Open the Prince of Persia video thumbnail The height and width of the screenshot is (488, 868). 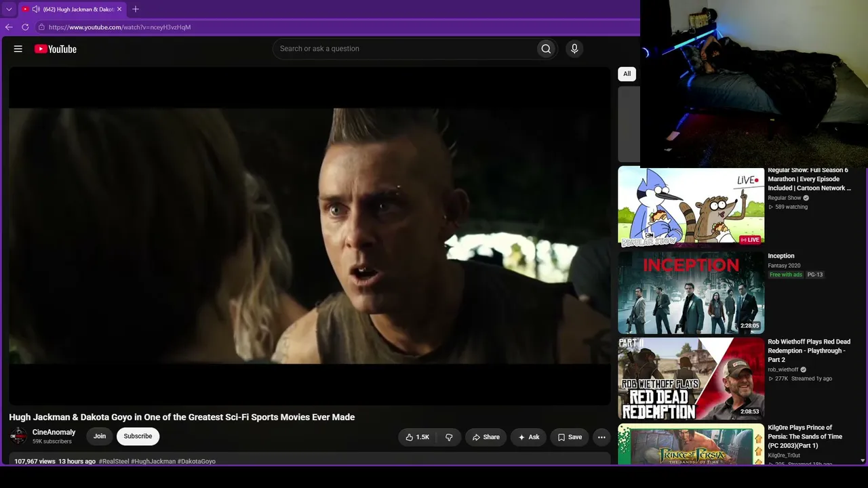pyautogui.click(x=691, y=444)
